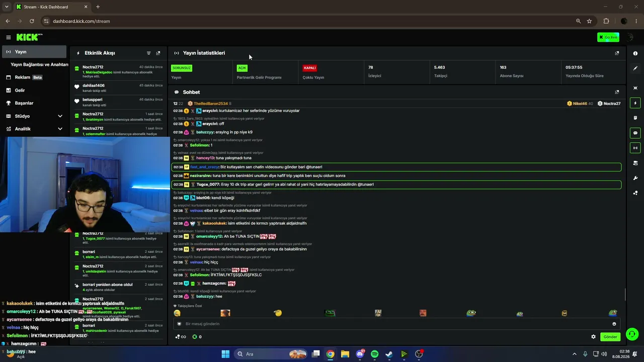Expand the Stüdyo menu chevron
644x362 pixels.
[x=60, y=116]
